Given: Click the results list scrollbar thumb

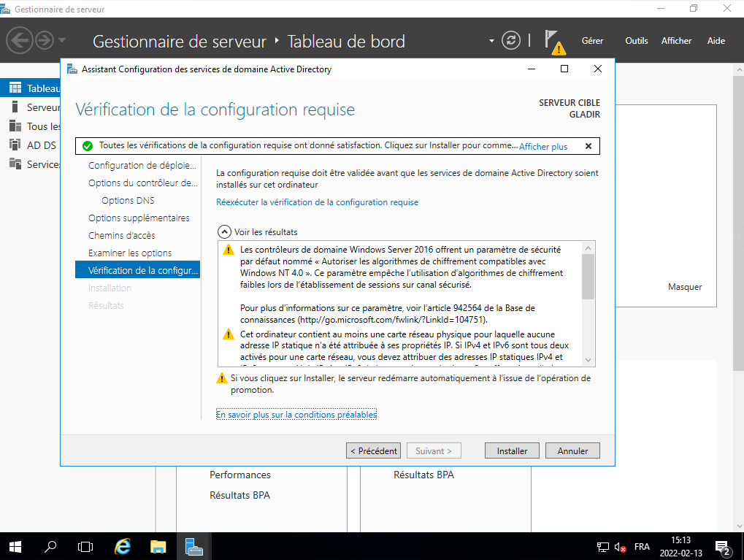Looking at the screenshot, I should (x=588, y=276).
